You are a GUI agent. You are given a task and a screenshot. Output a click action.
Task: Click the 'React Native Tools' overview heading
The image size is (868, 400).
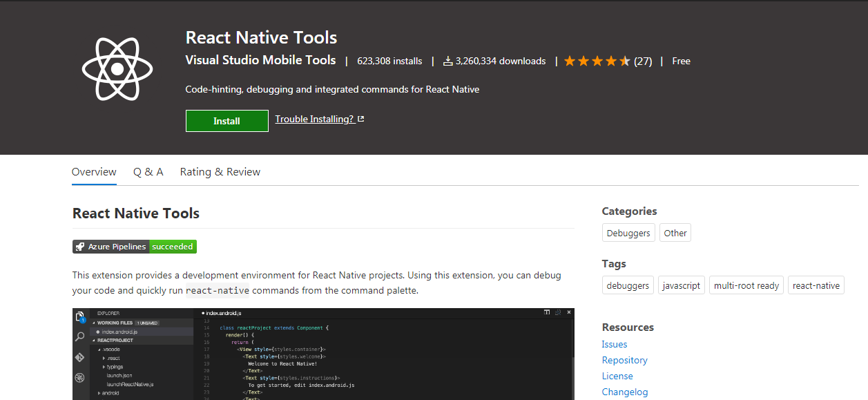(x=136, y=213)
